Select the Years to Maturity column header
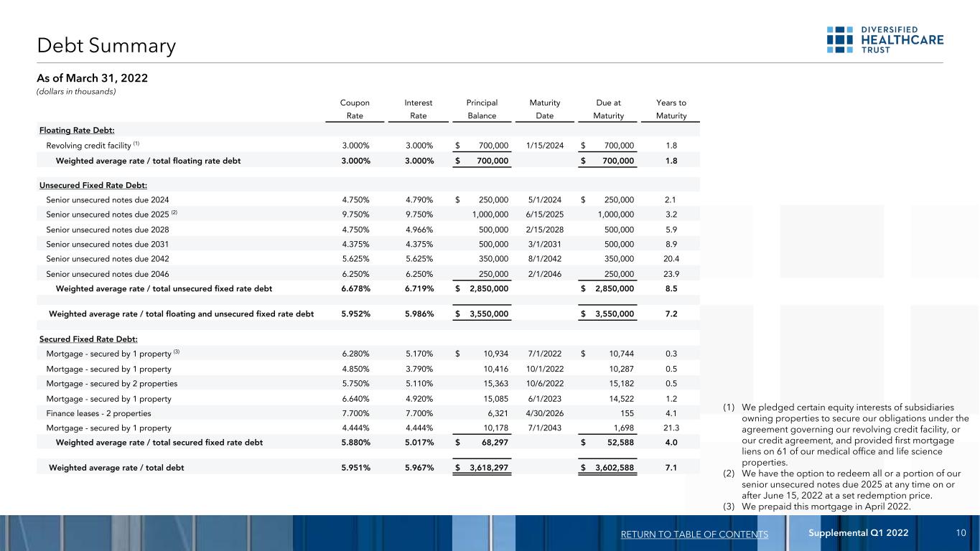The height and width of the screenshot is (551, 980). click(671, 109)
